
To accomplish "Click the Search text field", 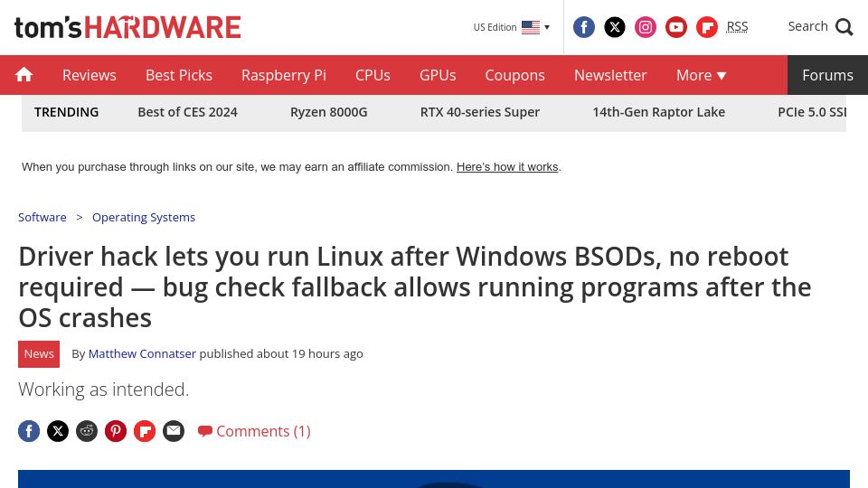I will [807, 26].
